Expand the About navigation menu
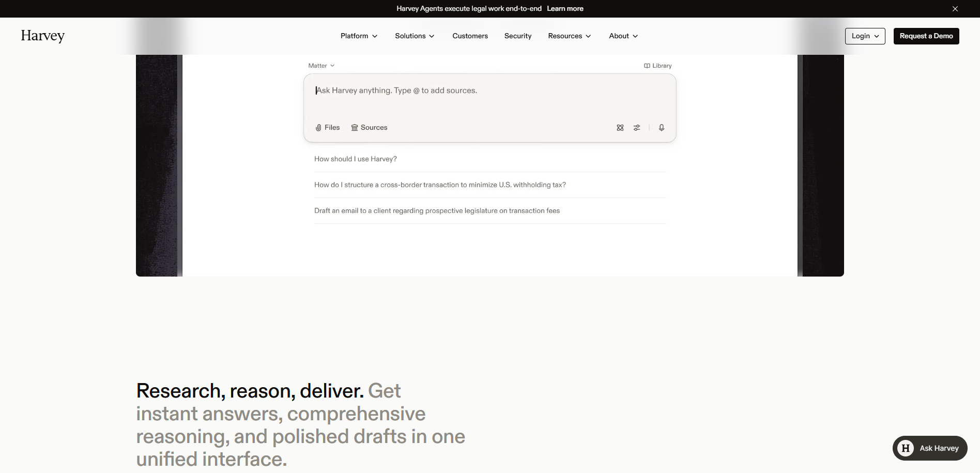 pyautogui.click(x=623, y=36)
